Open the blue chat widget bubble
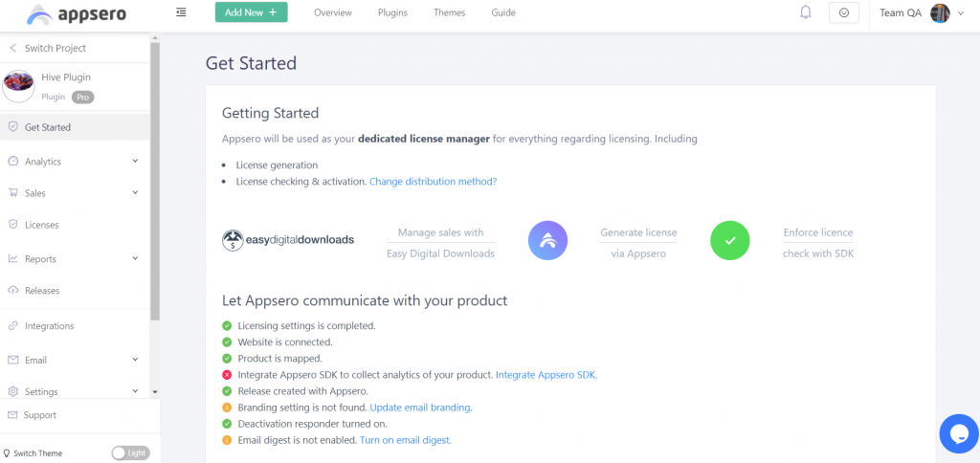This screenshot has height=463, width=980. pyautogui.click(x=959, y=433)
